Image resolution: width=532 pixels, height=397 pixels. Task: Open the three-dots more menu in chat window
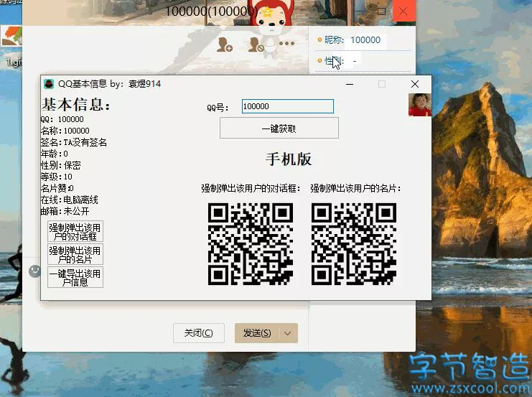(287, 44)
